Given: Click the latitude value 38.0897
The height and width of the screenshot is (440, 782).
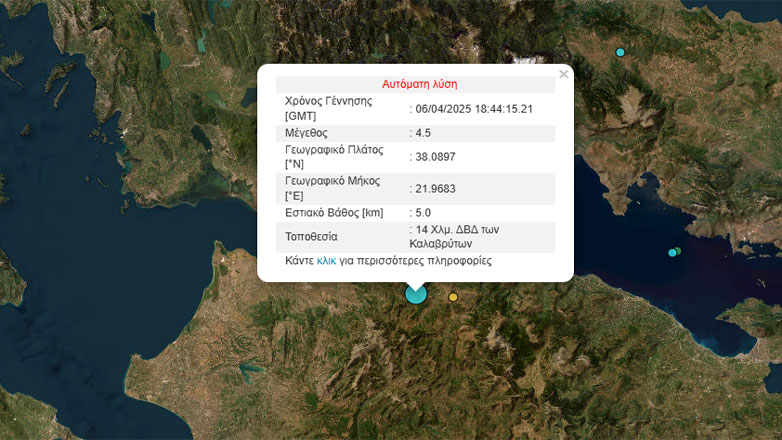Looking at the screenshot, I should (435, 157).
